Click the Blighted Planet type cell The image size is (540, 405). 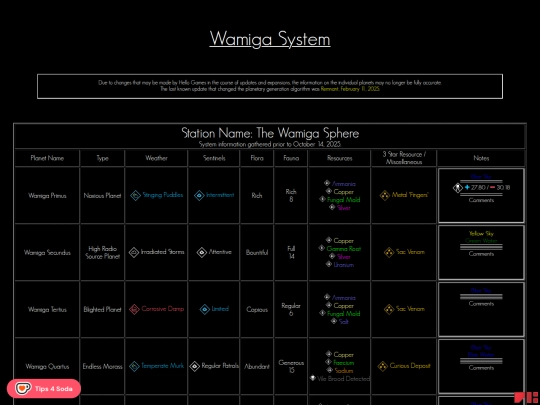coord(102,310)
